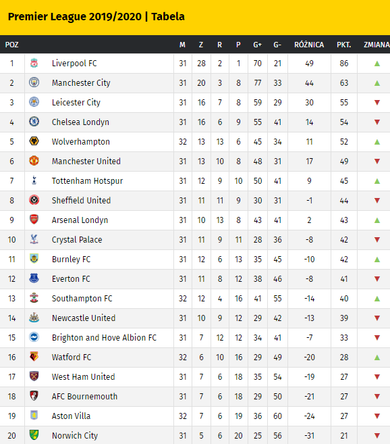The height and width of the screenshot is (444, 390).
Task: Open Brighton and Hove Albion FC link
Action: pyautogui.click(x=104, y=338)
